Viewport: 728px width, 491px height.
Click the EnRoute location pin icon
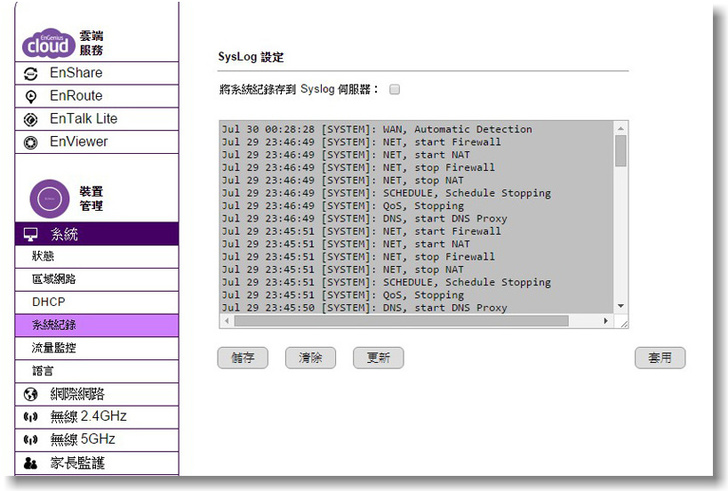31,96
